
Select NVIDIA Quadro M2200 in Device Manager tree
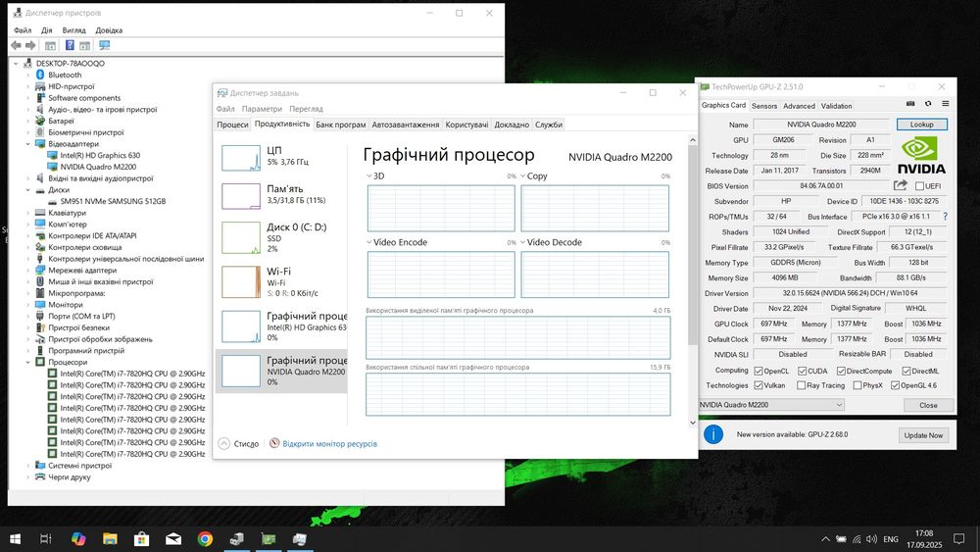tap(98, 167)
